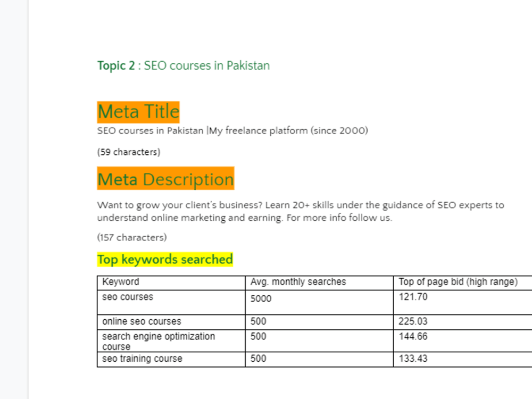Click the 500 cell in seo training course row
This screenshot has width=532, height=399.
coord(319,359)
